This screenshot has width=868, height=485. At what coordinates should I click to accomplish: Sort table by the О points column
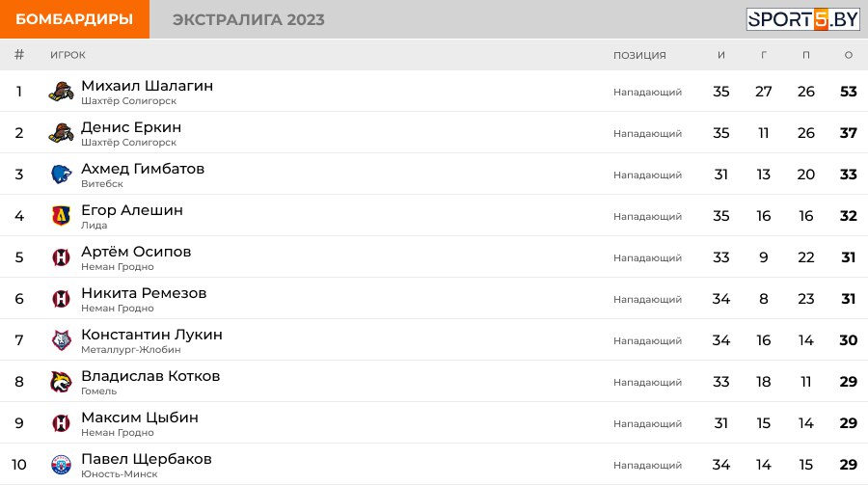coord(848,55)
